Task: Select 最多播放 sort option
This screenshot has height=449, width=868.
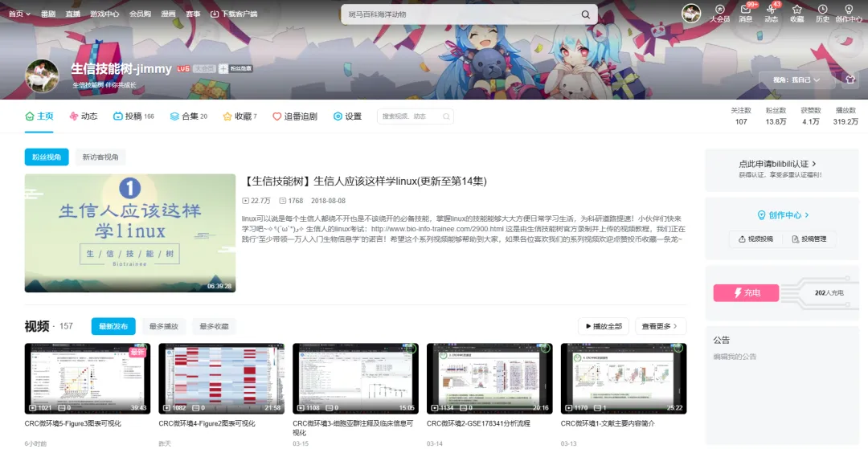Action: (164, 326)
